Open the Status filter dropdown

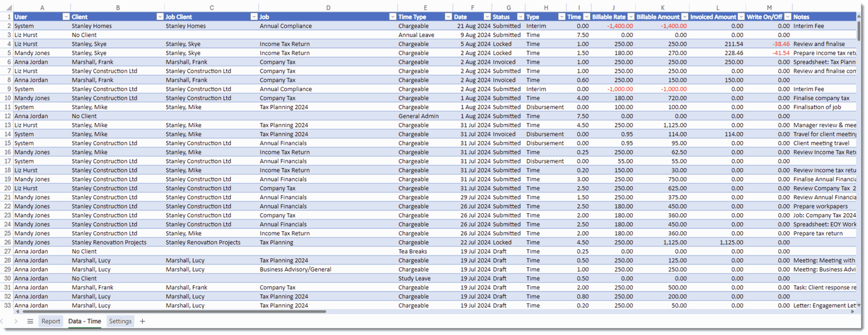[x=520, y=17]
